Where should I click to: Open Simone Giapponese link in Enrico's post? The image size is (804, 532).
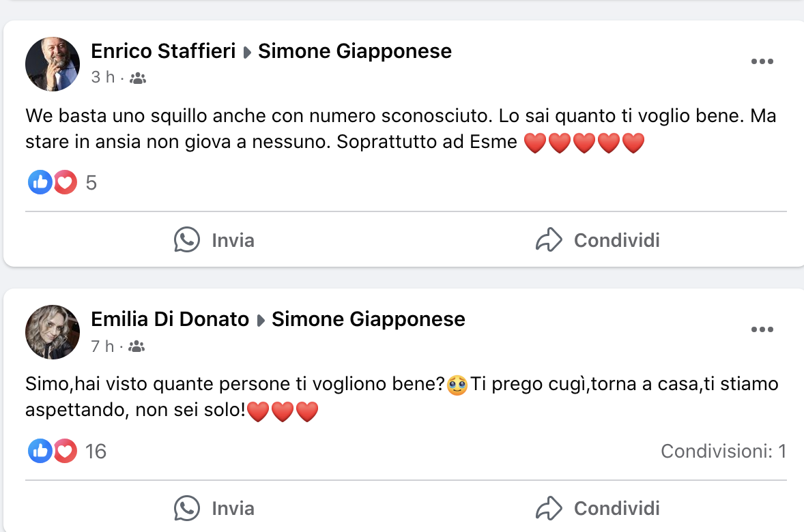coord(355,51)
